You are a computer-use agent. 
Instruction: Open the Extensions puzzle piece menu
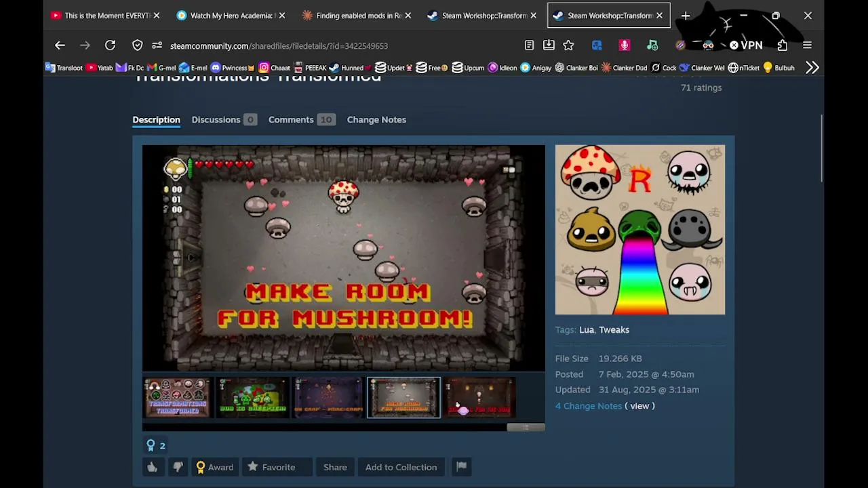click(783, 45)
